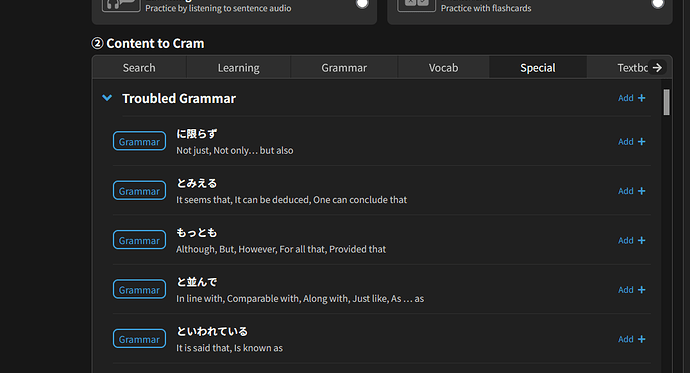Click the plus icon for と並んで
This screenshot has width=690, height=373.
pyautogui.click(x=642, y=290)
